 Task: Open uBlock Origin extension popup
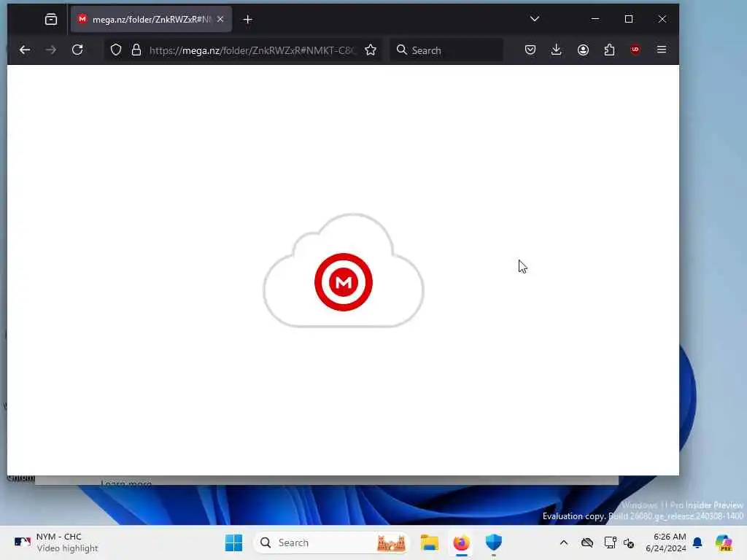[635, 50]
